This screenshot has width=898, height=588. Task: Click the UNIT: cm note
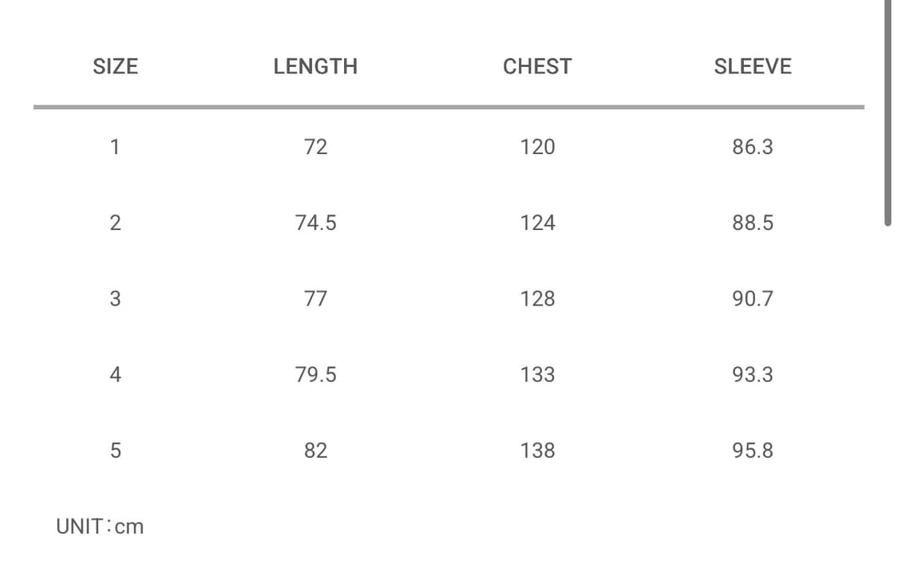[100, 527]
